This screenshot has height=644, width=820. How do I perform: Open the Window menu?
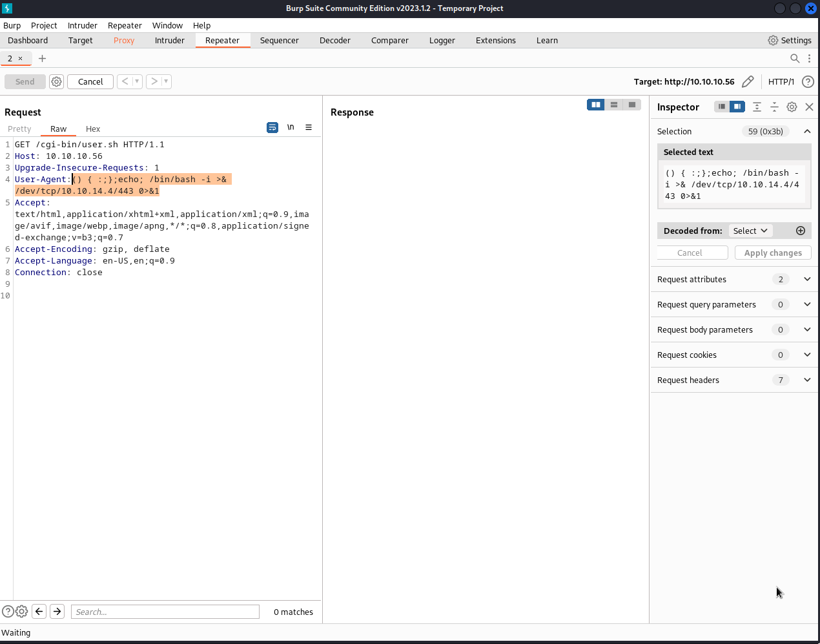point(167,25)
